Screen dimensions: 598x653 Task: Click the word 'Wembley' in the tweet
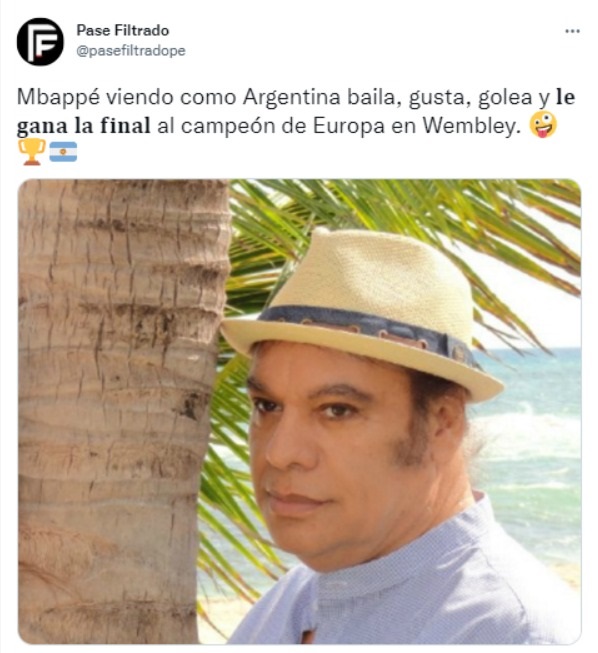(x=471, y=126)
